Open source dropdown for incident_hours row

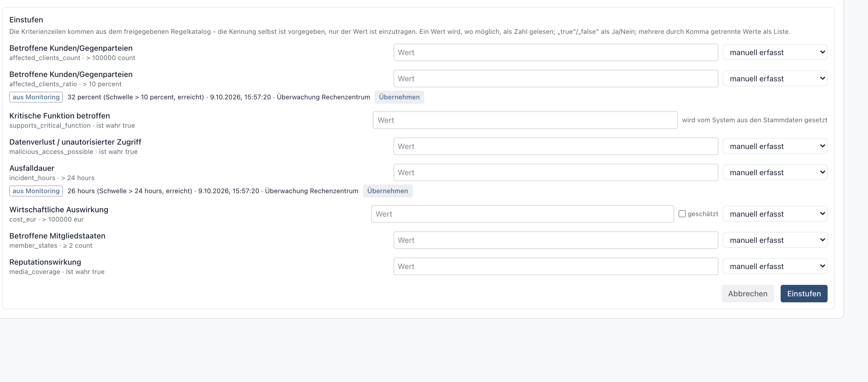775,172
